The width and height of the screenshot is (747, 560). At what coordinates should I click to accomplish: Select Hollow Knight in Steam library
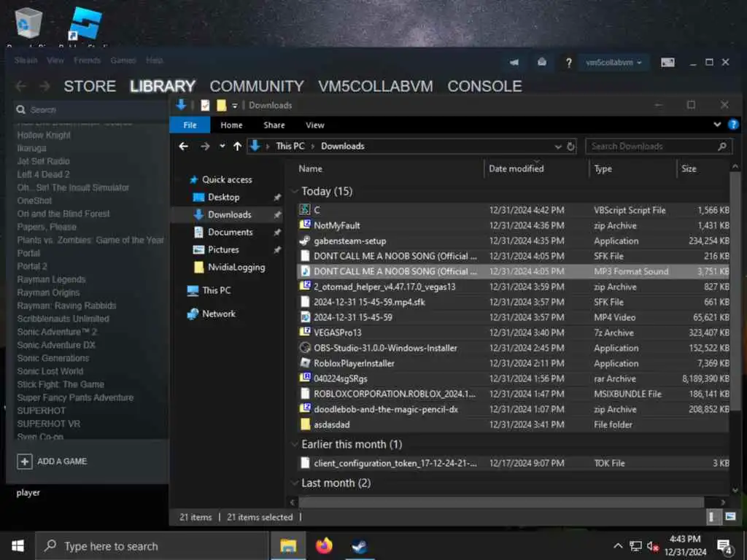[x=44, y=135]
